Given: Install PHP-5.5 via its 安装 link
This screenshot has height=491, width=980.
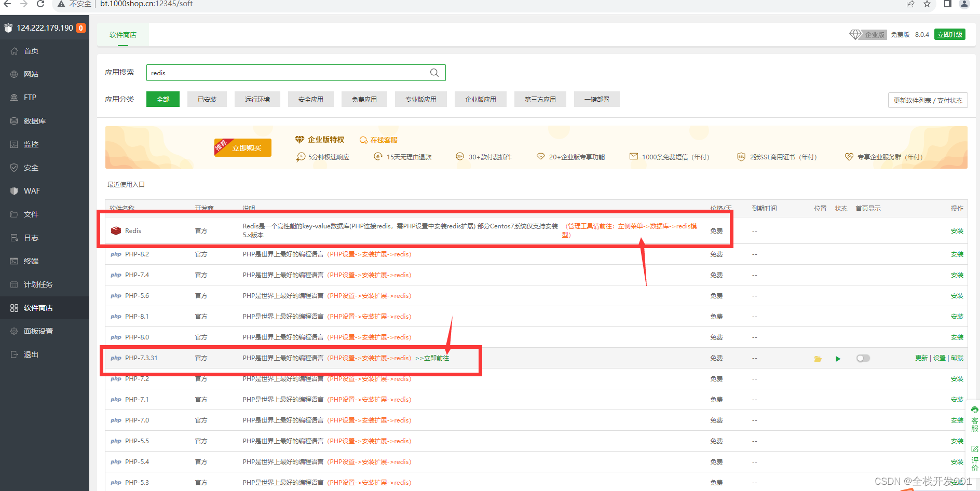Looking at the screenshot, I should pos(957,441).
